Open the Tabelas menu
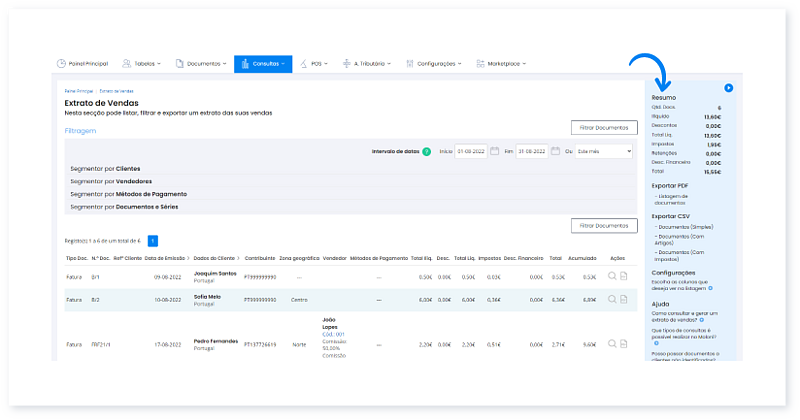The height and width of the screenshot is (420, 800). [142, 64]
